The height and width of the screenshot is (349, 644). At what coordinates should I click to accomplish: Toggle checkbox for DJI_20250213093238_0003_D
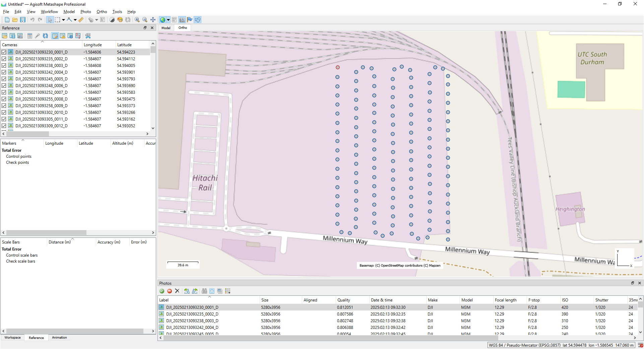tap(4, 65)
